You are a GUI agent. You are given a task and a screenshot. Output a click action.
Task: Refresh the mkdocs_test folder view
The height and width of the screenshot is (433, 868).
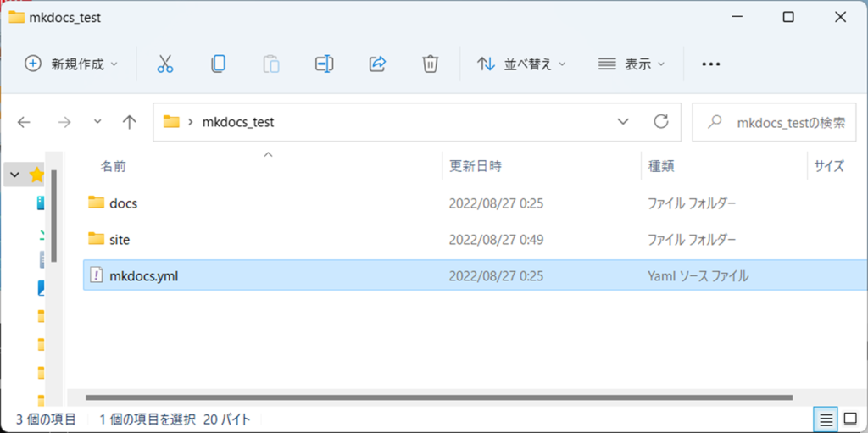coord(661,122)
